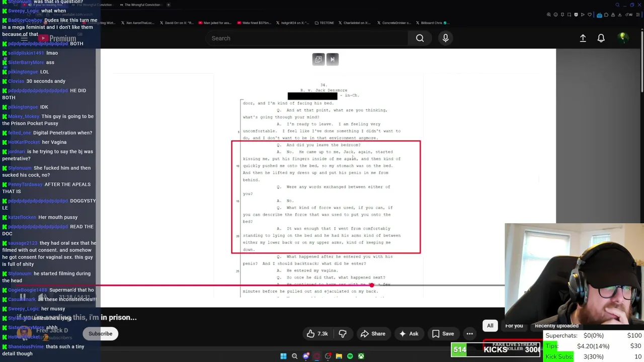
Task: Open the Xen AaronTheLoc bookmark
Action: (x=137, y=23)
